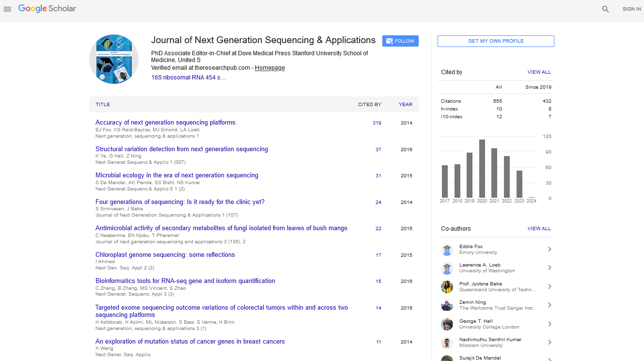Click the Google Scholar logo
This screenshot has width=644, height=361.
click(47, 9)
